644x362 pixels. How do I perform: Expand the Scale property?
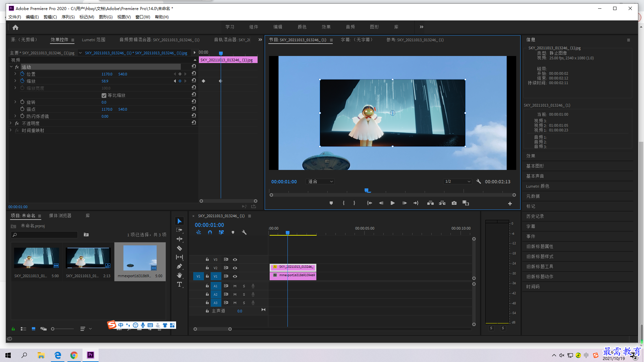[x=15, y=81]
